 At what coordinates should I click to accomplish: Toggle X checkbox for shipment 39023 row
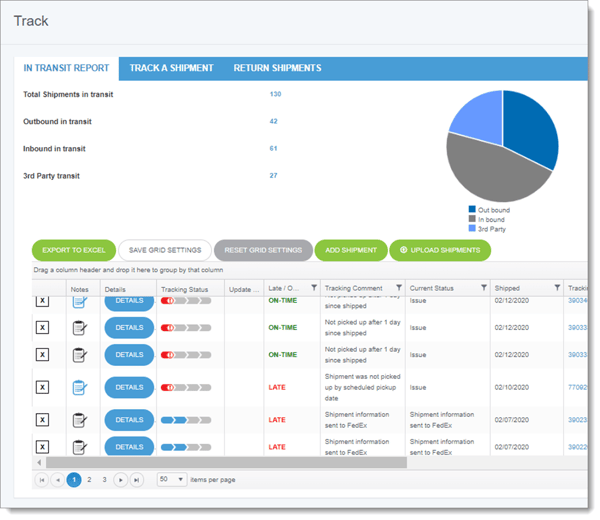[42, 420]
